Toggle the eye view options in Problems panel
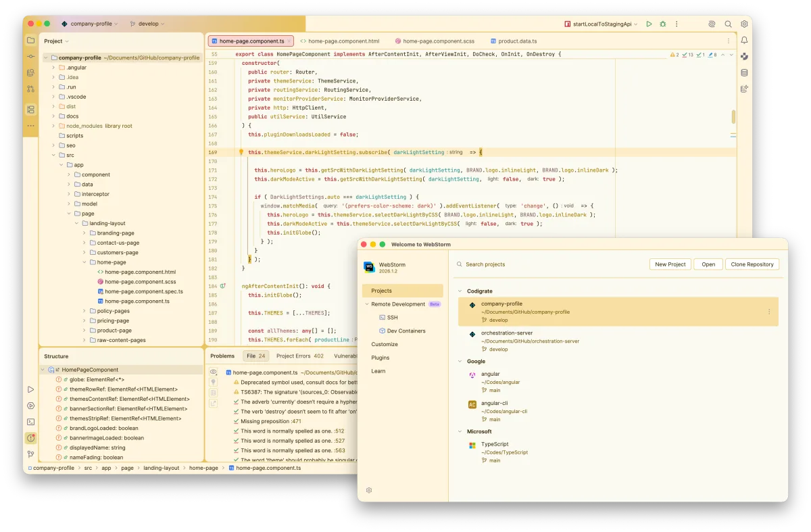The height and width of the screenshot is (532, 811). coord(214,372)
